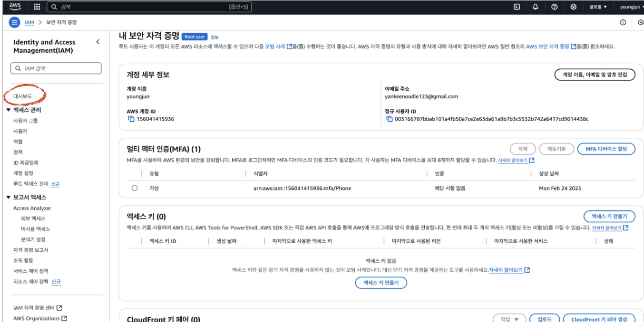Viewport: 644px width, 323px height.
Task: Click 액세스 키 만들기 in empty table
Action: click(x=381, y=283)
